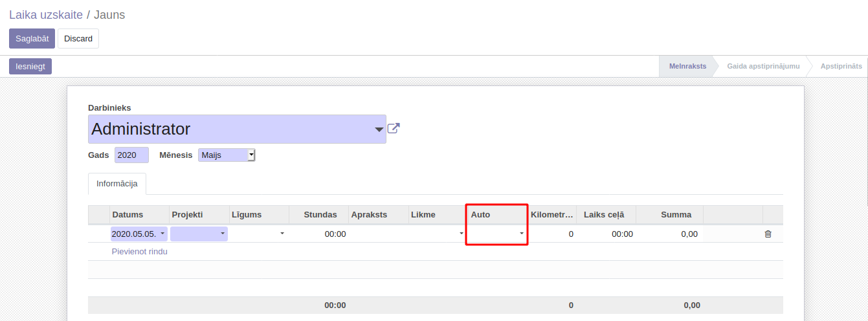Screen dimensions: 868x321
Task: Open the Līgums dropdown in row
Action: click(x=258, y=234)
